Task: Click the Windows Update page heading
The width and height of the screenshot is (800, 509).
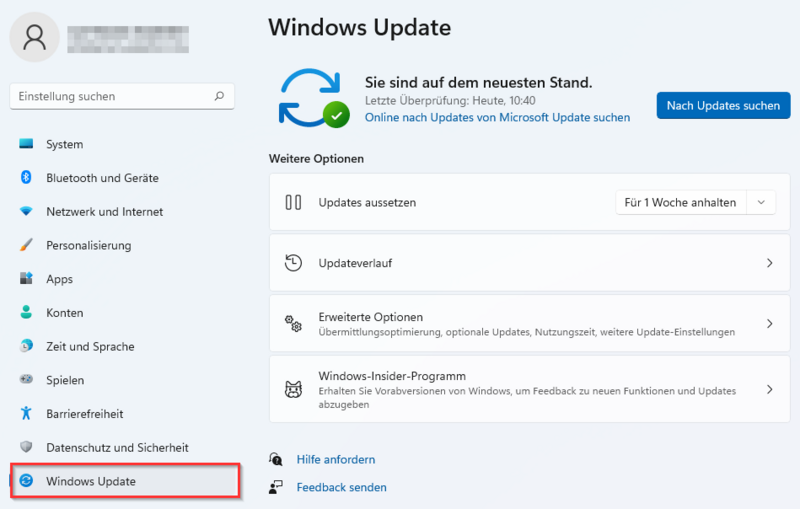Action: tap(360, 27)
